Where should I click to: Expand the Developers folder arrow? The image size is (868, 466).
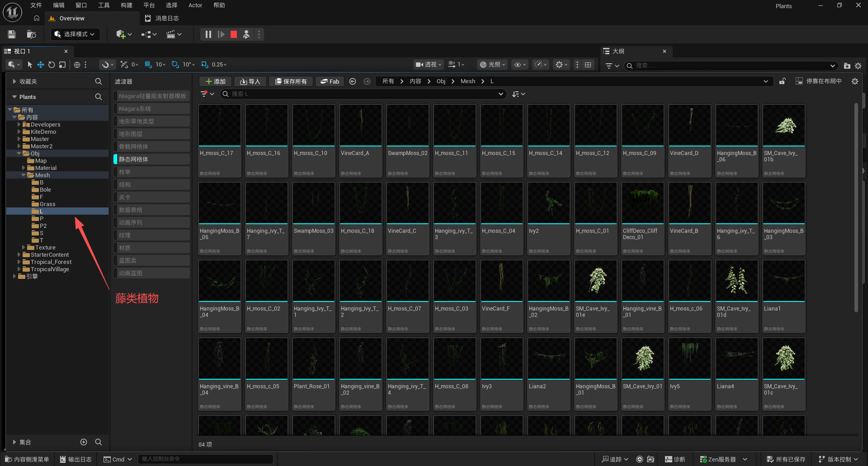19,124
